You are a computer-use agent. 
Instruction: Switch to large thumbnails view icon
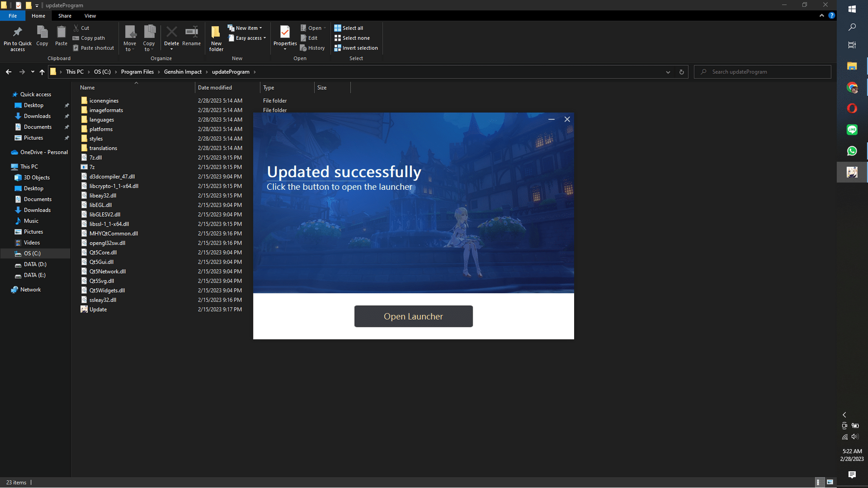[830, 482]
